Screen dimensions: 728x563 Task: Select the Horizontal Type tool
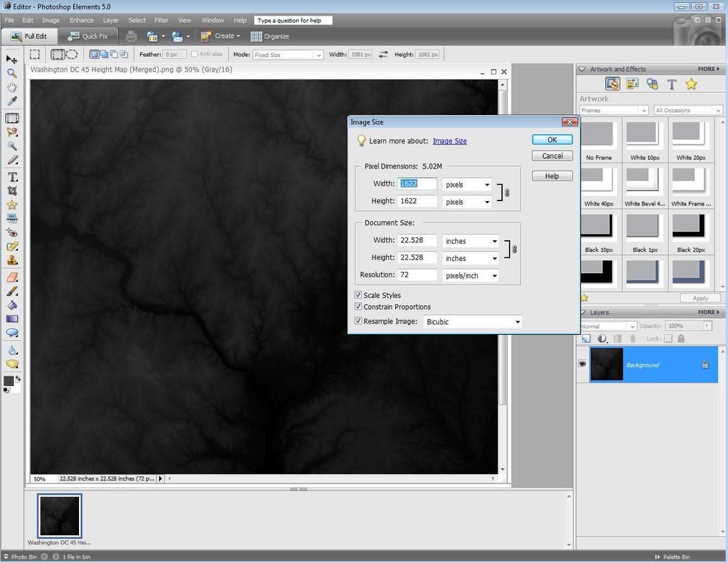[11, 177]
